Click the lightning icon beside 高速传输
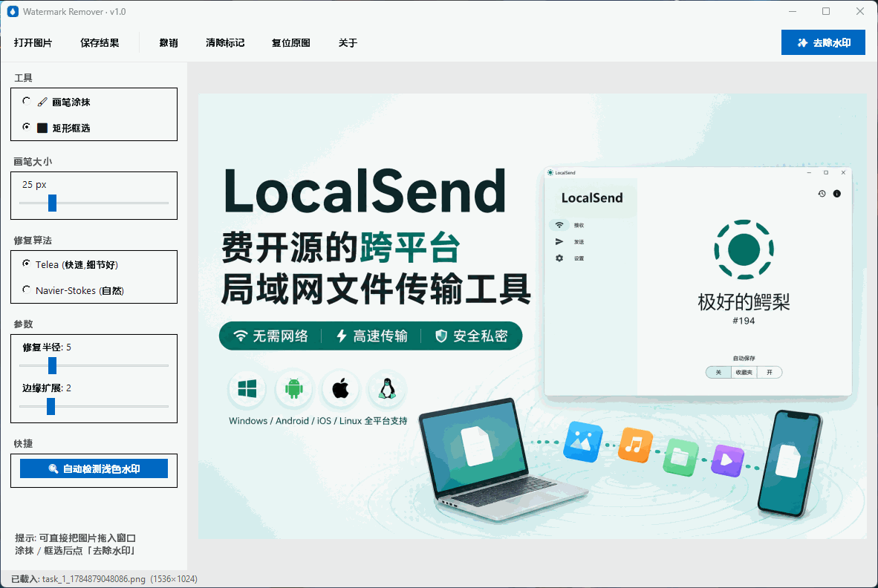 [x=341, y=336]
